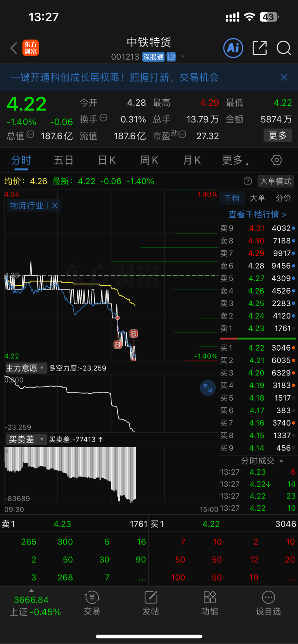
Task: Tap the 换手 info icon
Action: point(103,118)
